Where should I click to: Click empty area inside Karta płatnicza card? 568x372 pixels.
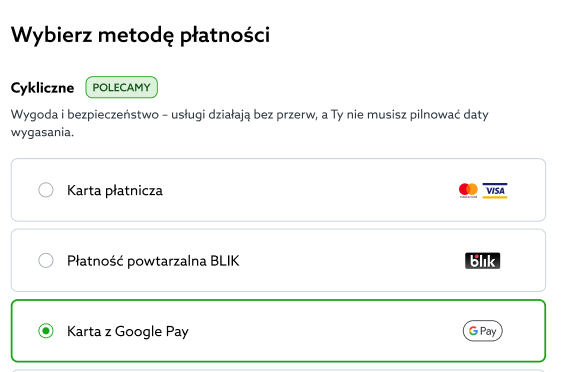(308, 190)
